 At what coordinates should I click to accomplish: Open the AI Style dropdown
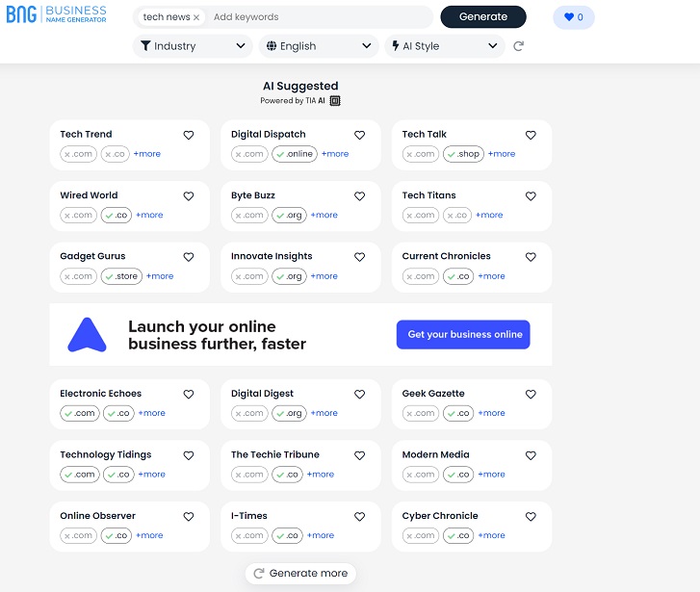tap(445, 46)
